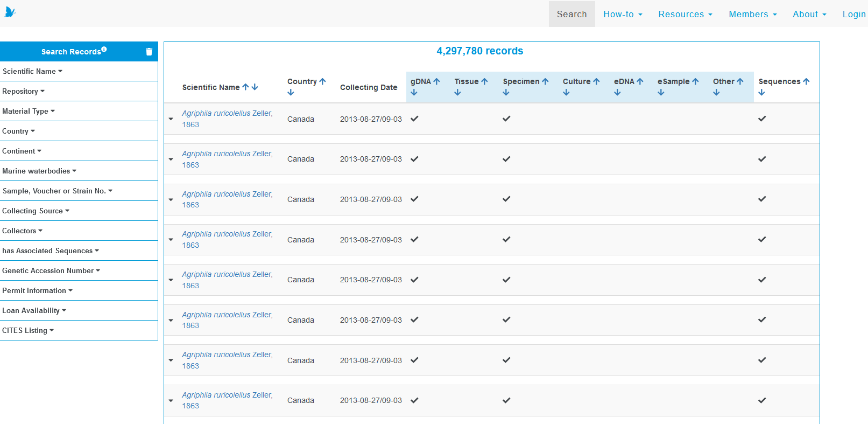Expand the first Agriphila ruricolellus record row
Screen dimensions: 868x424
[171, 119]
